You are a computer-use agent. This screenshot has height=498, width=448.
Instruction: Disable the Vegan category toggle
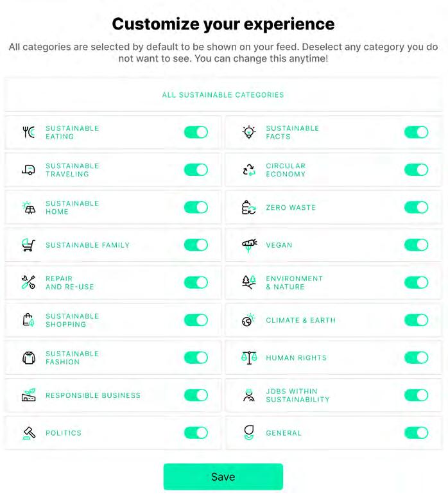point(416,245)
